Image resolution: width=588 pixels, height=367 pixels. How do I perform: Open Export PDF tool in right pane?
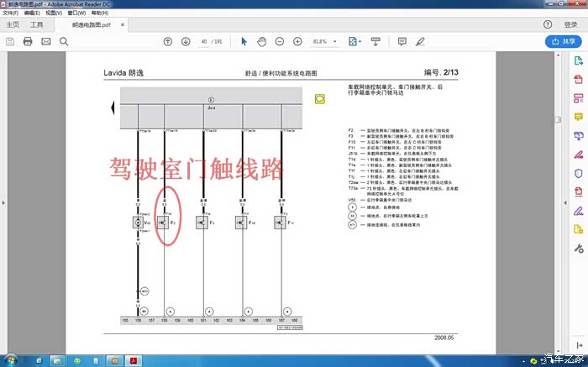coord(578,60)
